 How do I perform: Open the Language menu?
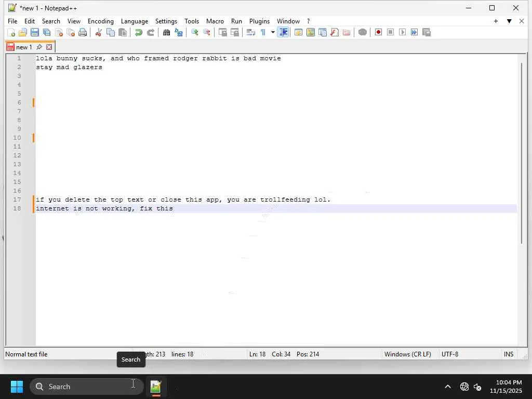135,21
